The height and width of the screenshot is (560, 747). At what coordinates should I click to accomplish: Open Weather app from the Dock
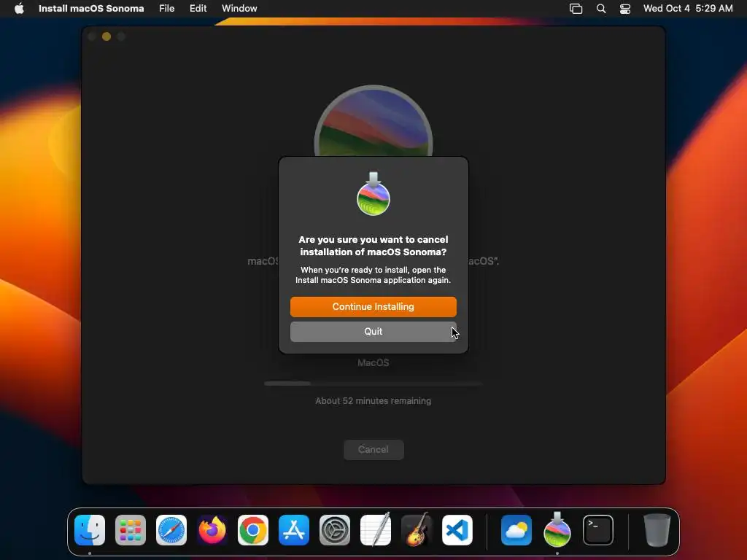pyautogui.click(x=516, y=530)
